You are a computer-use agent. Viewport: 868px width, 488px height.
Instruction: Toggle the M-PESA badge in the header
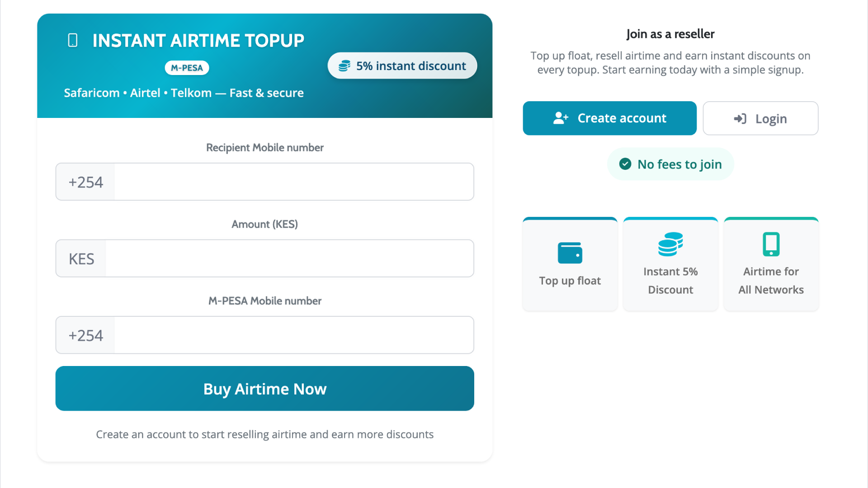point(186,68)
